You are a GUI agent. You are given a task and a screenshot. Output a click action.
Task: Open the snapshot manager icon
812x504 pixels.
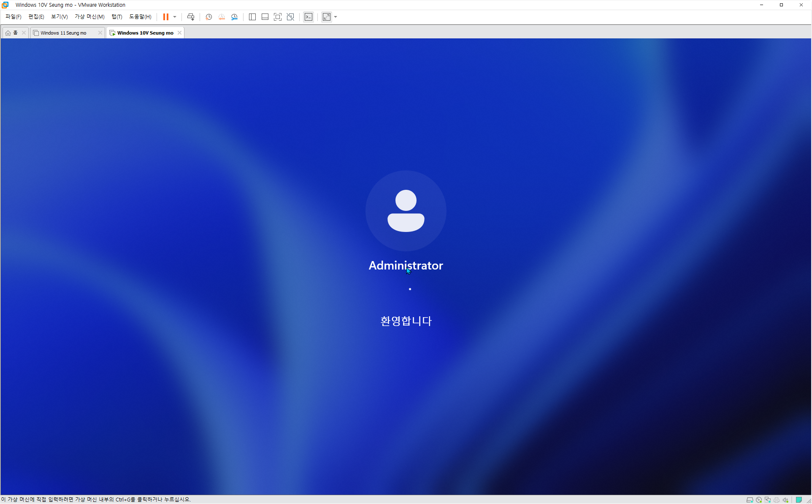[x=235, y=17]
